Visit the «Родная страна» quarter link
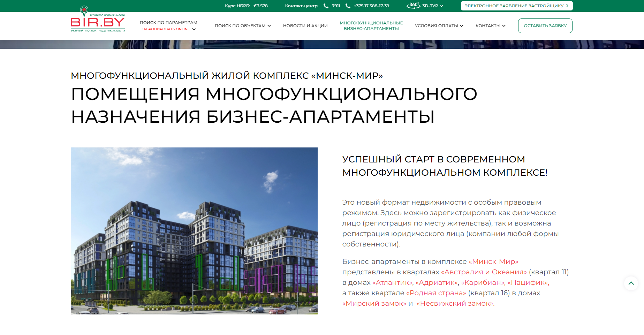This screenshot has width=644, height=335. [x=436, y=293]
